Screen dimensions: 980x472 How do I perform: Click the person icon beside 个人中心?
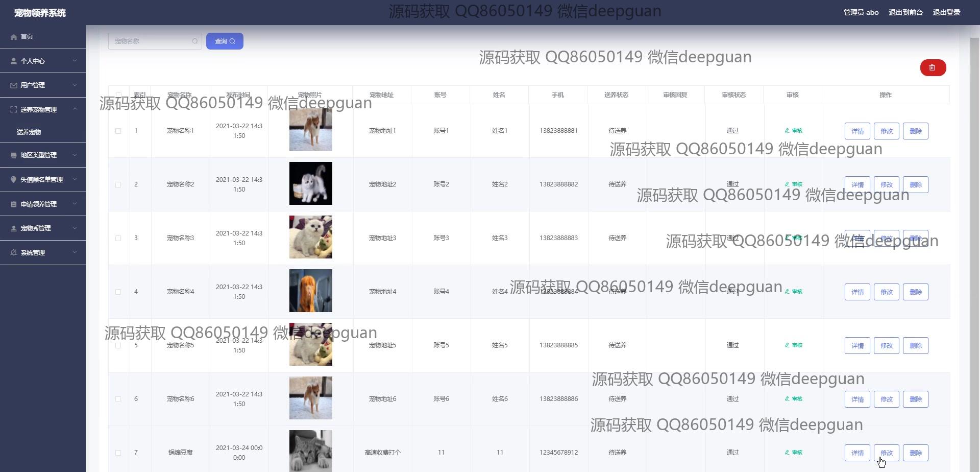click(x=14, y=61)
